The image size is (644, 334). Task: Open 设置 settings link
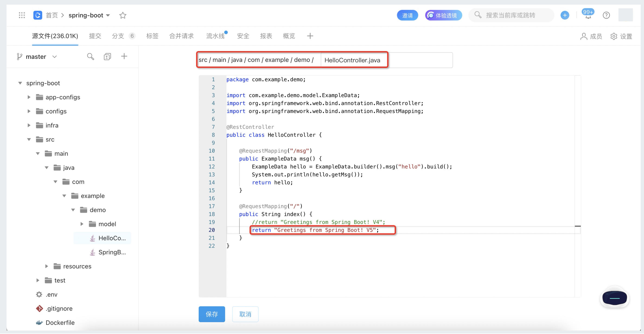[x=621, y=36]
